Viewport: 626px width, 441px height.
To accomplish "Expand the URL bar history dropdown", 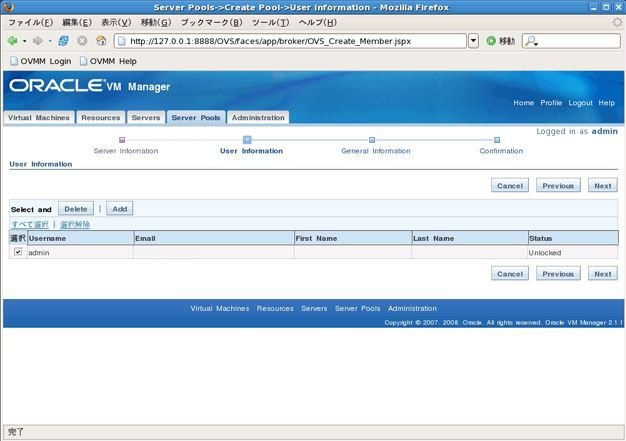I will (x=473, y=41).
